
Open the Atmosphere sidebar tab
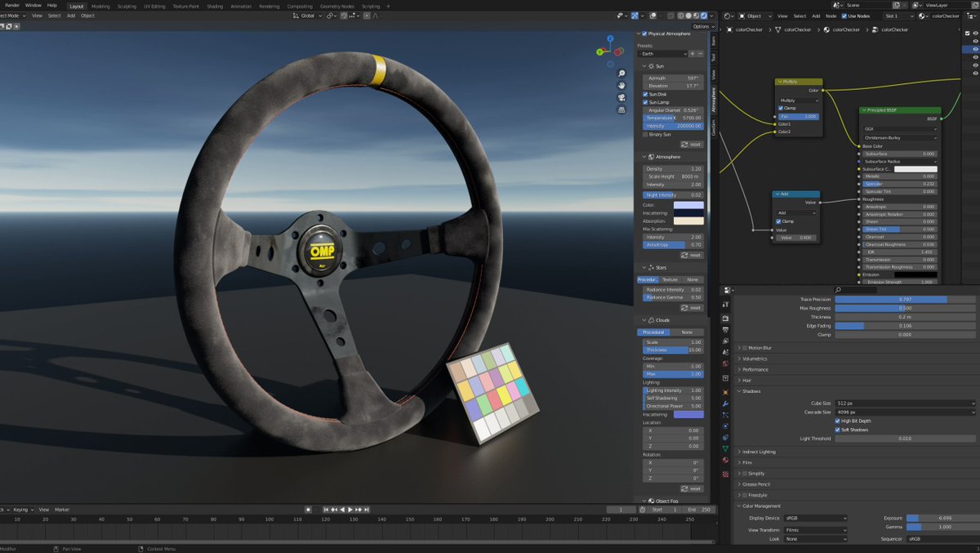pyautogui.click(x=713, y=100)
